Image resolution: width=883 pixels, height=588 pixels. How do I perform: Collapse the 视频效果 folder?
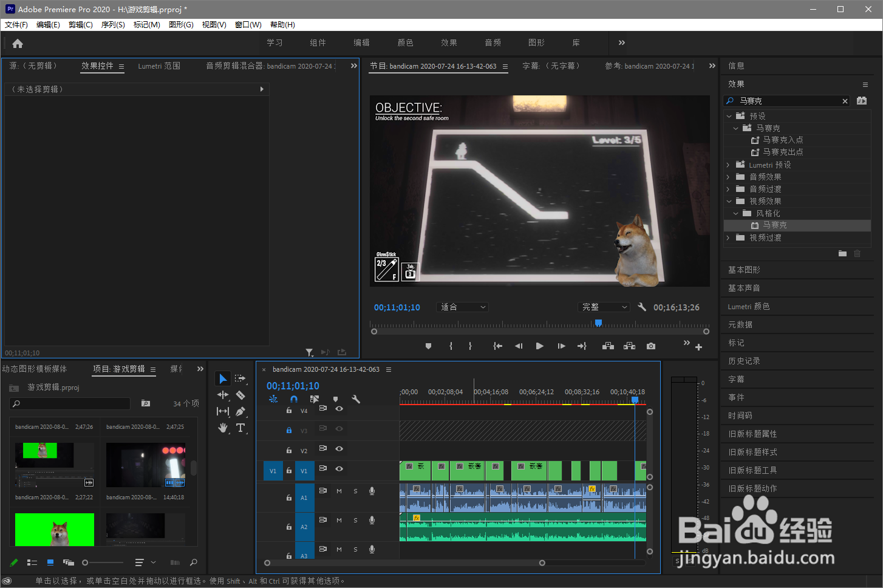(x=729, y=201)
